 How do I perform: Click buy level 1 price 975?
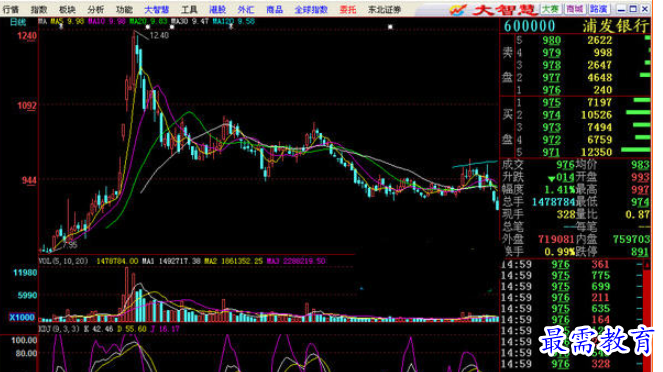click(552, 103)
